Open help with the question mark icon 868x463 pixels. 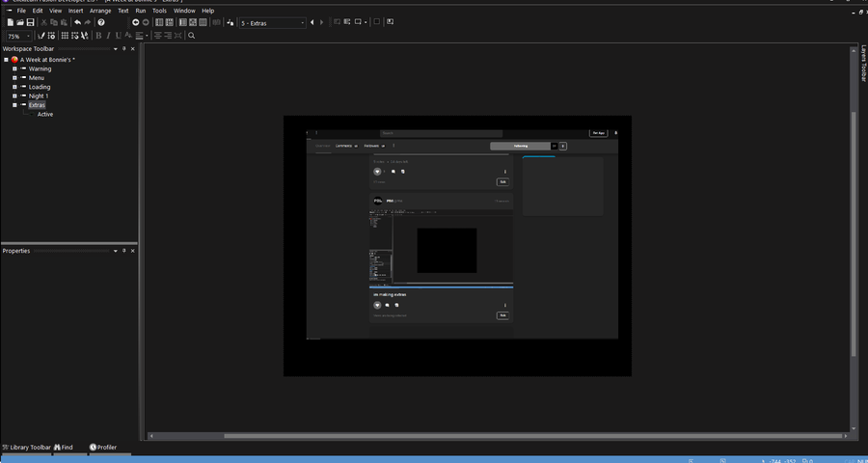(x=101, y=22)
